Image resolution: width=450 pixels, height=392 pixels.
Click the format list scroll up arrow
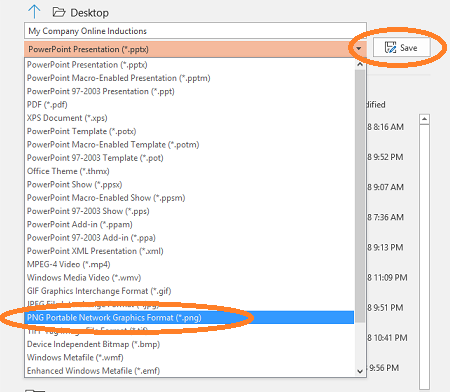point(360,64)
